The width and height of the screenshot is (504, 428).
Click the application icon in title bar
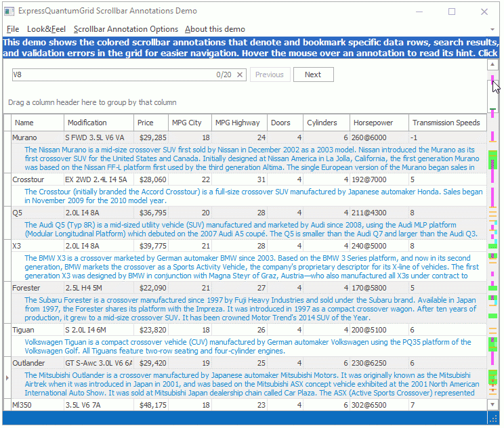click(x=9, y=12)
